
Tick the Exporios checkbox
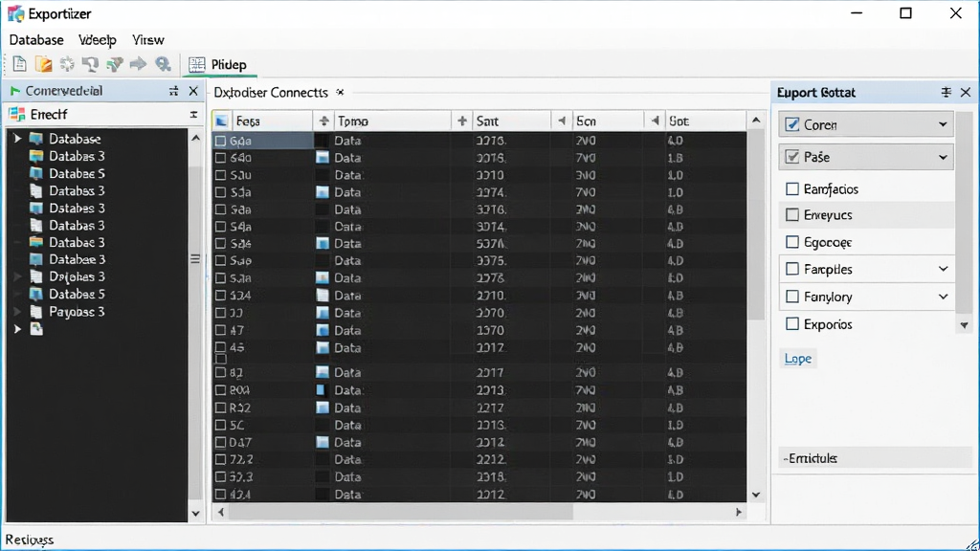tap(792, 323)
